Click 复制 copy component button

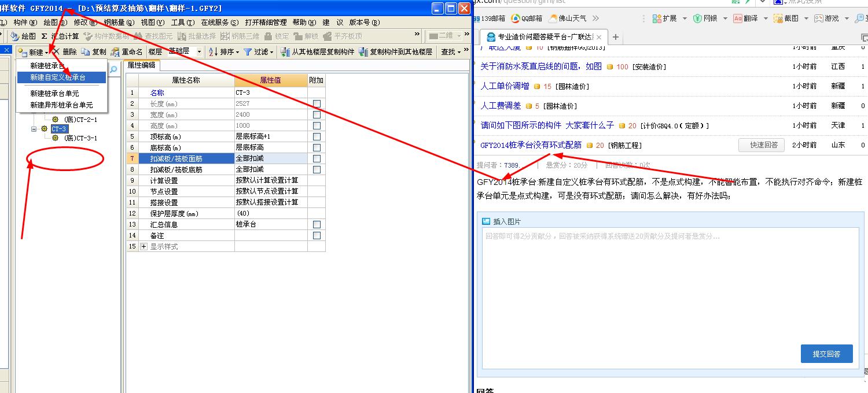(x=94, y=52)
